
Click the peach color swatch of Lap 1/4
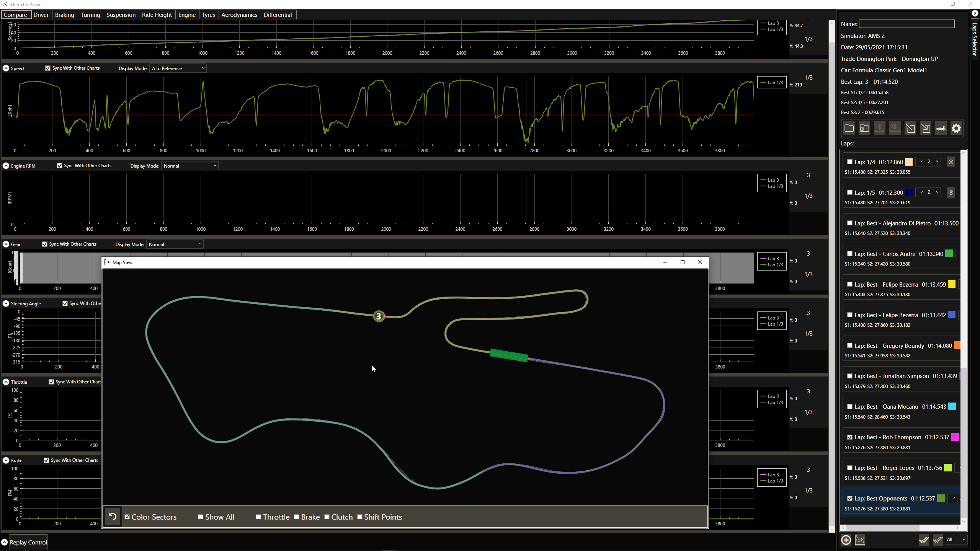click(x=909, y=162)
